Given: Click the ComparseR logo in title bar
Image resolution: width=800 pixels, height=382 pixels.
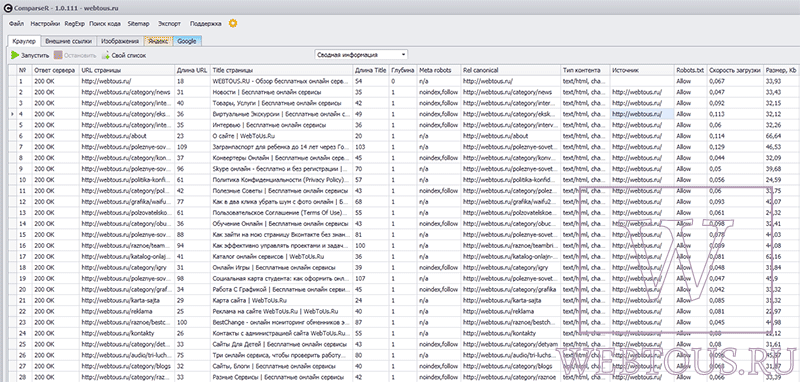Looking at the screenshot, I should click(7, 7).
